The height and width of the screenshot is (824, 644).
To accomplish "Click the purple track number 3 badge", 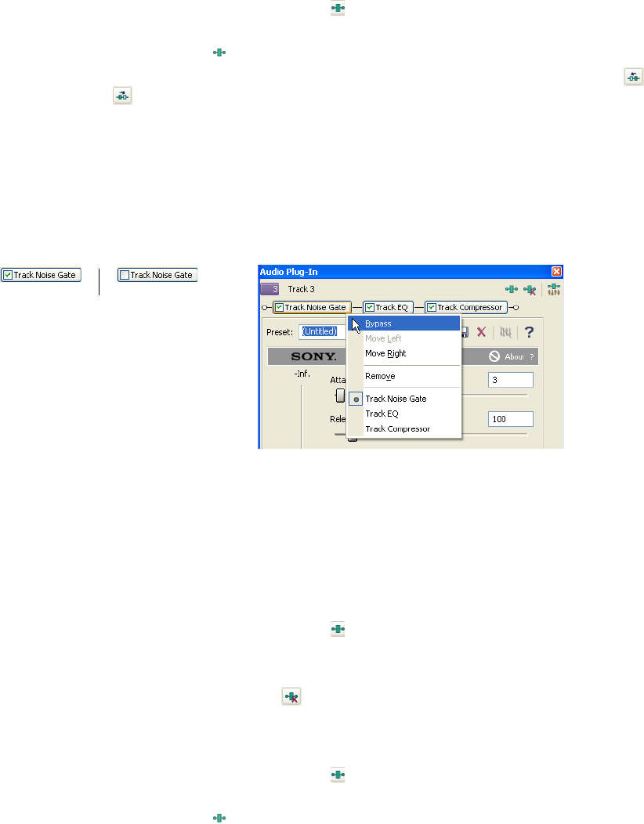I will click(270, 289).
